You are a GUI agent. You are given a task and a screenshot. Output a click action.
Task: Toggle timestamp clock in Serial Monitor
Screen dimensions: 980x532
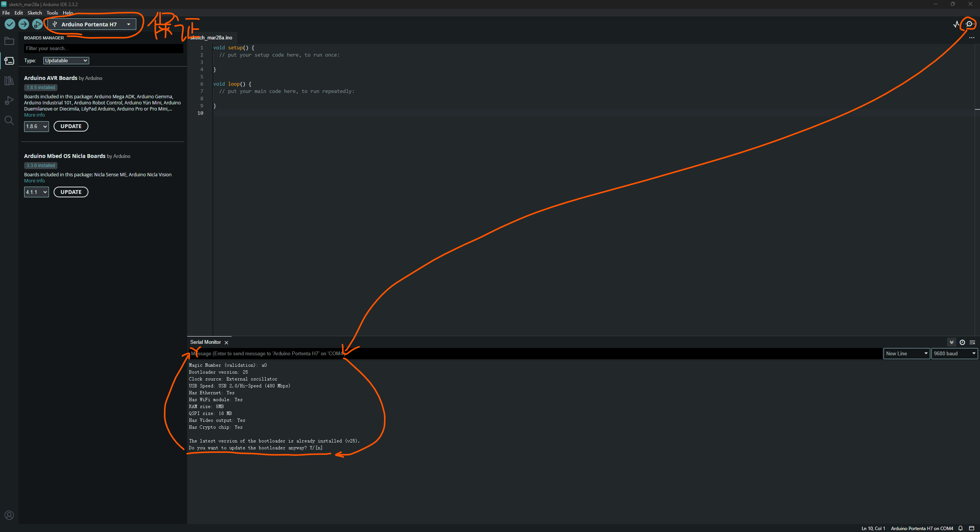(962, 342)
